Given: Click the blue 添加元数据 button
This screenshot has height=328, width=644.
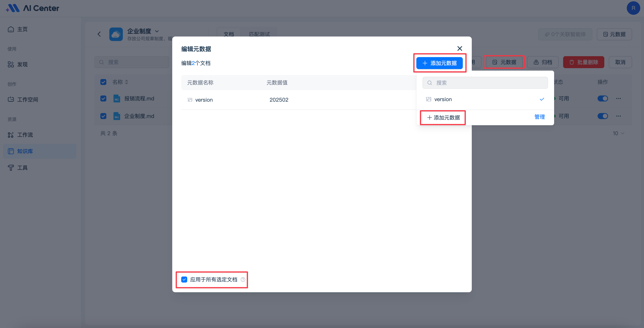Looking at the screenshot, I should [x=439, y=63].
